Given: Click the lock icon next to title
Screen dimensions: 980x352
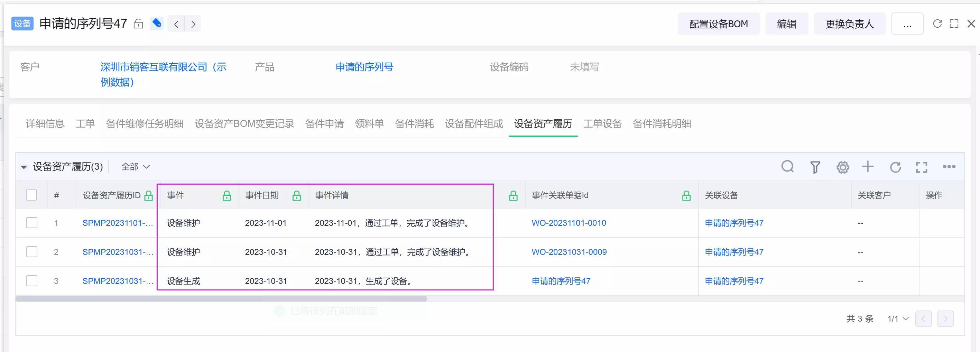Looking at the screenshot, I should click(x=138, y=24).
